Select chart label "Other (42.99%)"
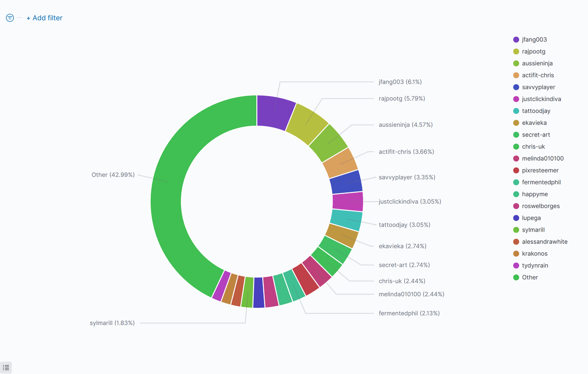 113,175
